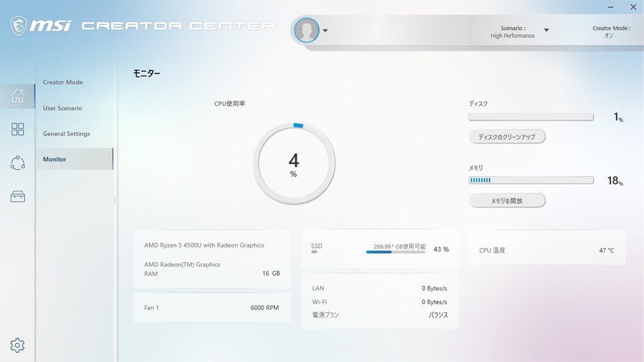This screenshot has height=362, width=644.
Task: Select User Scenario menu item
Action: [x=62, y=108]
